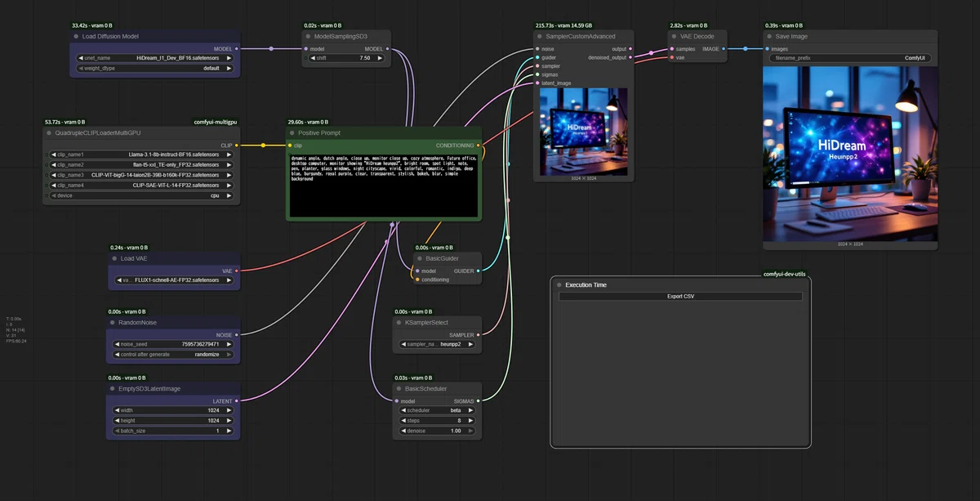Open the clip_name2 flan-t5-xxl dropdown
Image resolution: width=980 pixels, height=501 pixels.
(141, 165)
